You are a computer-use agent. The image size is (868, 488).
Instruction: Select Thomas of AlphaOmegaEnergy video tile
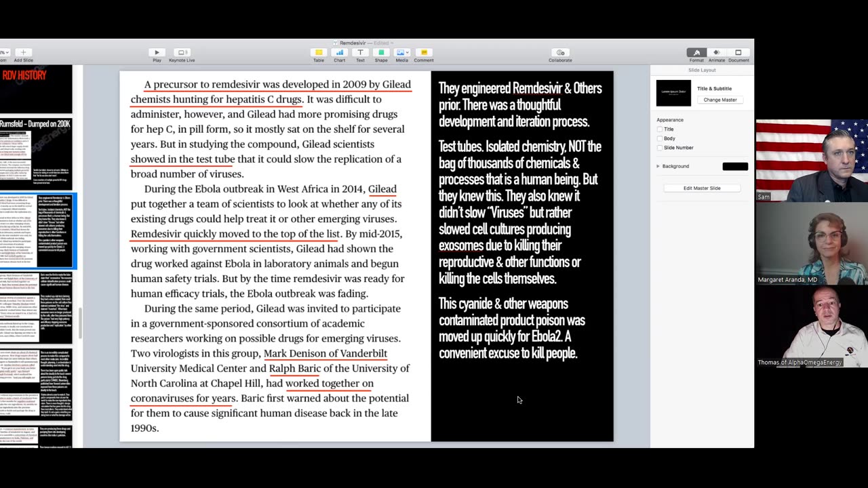812,327
